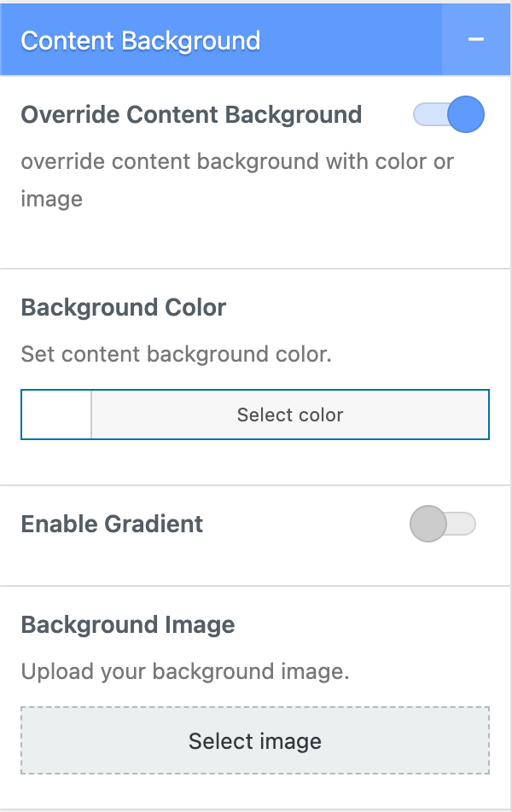Collapse the Content Background panel using minus icon
This screenshot has height=812, width=512.
(476, 40)
